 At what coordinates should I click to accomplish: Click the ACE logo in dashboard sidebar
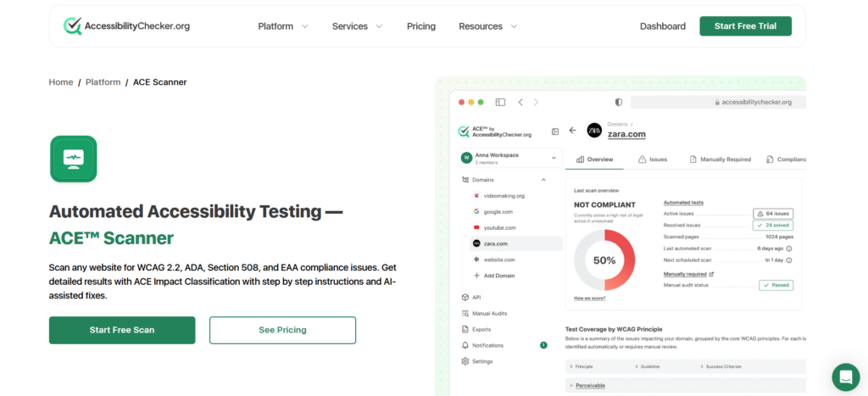click(x=495, y=131)
